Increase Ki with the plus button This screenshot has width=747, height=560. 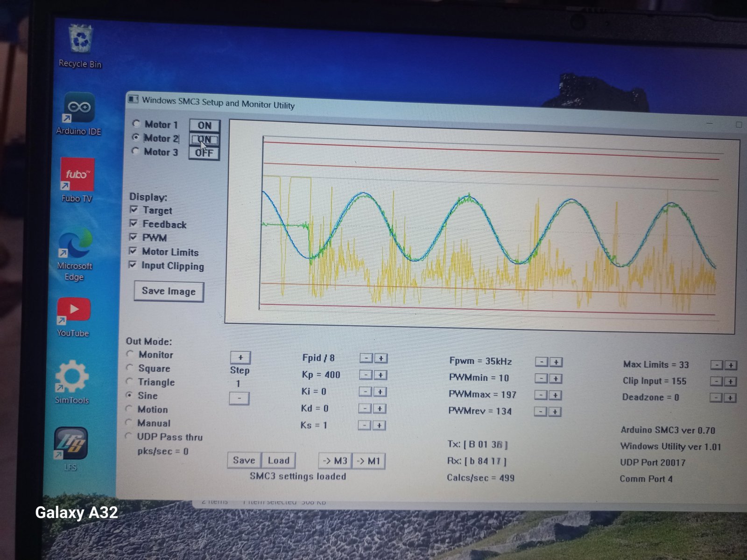(x=380, y=392)
